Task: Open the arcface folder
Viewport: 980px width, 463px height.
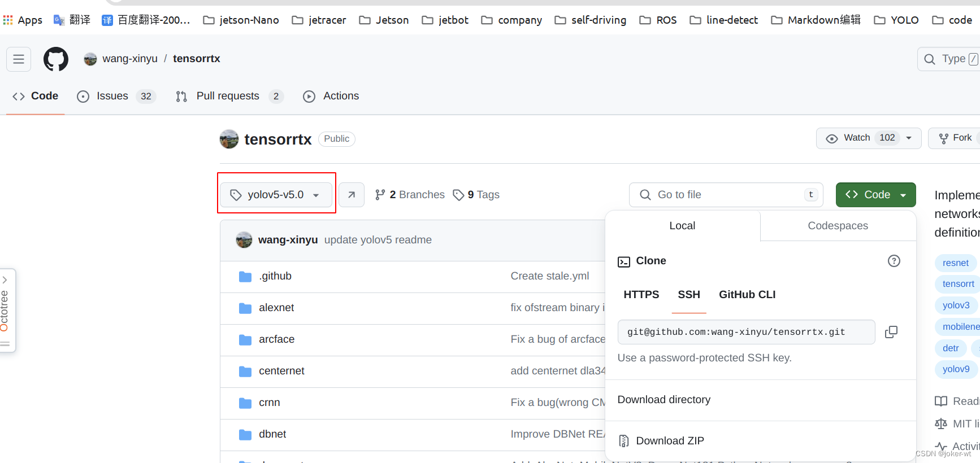Action: point(276,339)
